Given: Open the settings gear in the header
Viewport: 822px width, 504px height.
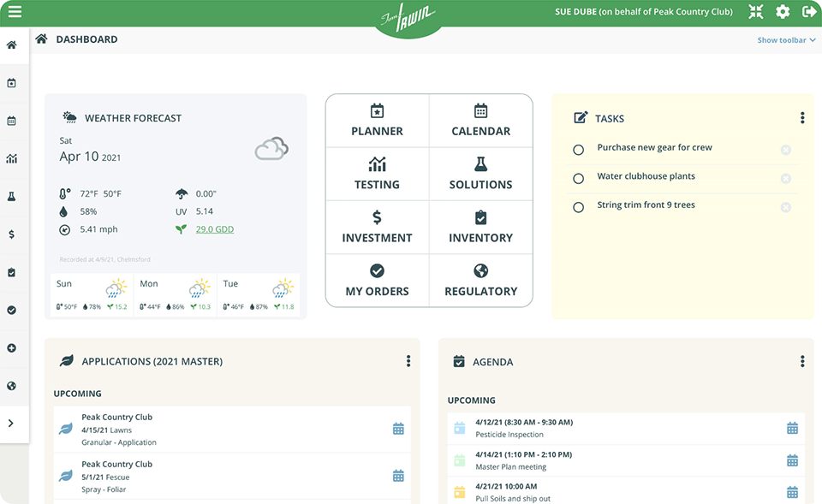Looking at the screenshot, I should 783,11.
